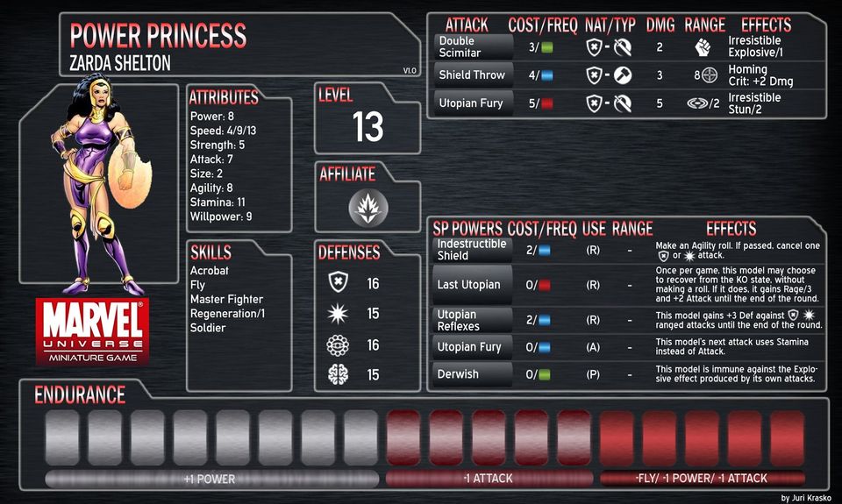Click the "V1.0" version label
This screenshot has height=504, width=842.
pos(410,70)
